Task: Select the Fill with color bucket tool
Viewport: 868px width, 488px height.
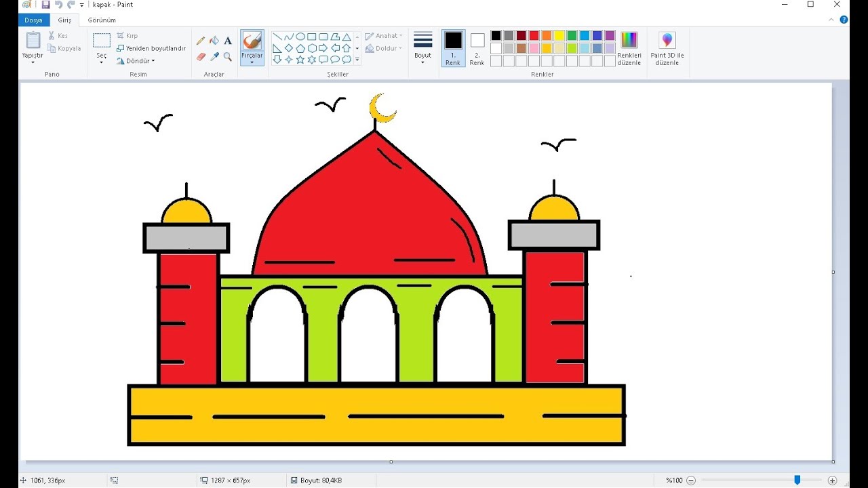Action: click(214, 41)
